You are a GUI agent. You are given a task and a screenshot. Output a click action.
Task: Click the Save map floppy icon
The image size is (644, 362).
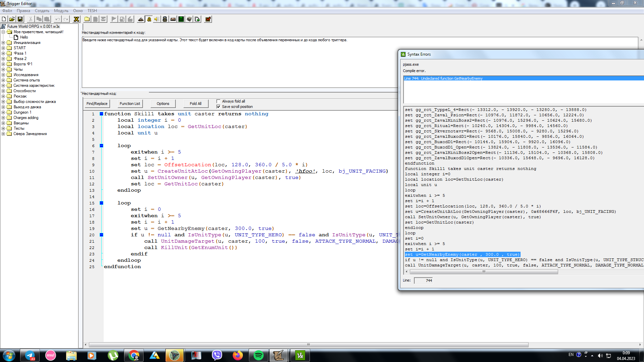[20, 19]
